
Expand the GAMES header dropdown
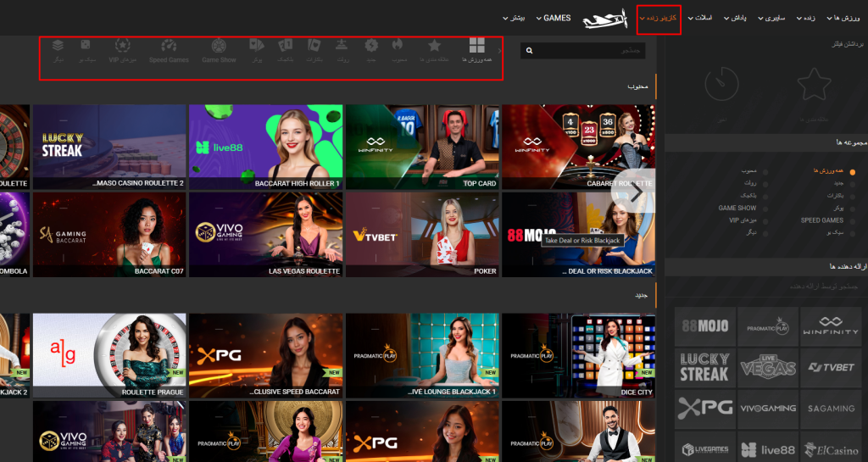pos(553,19)
